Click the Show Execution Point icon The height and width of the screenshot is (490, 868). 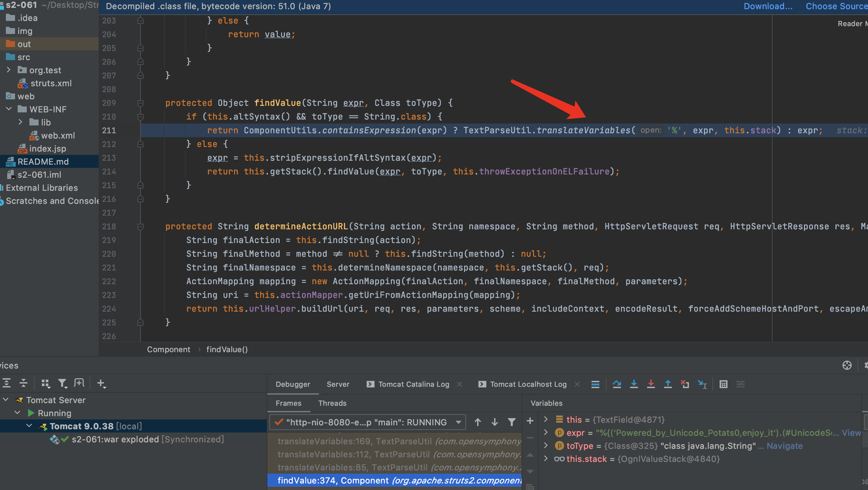coord(595,384)
